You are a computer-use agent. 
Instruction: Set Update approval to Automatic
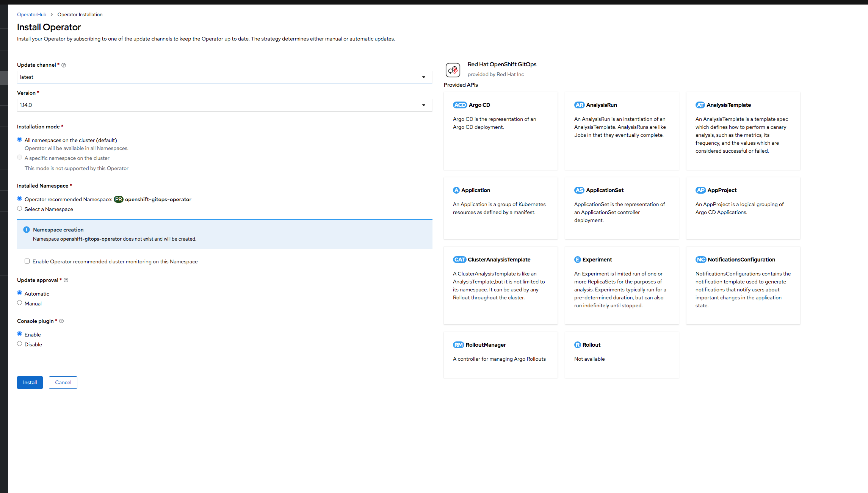(20, 293)
